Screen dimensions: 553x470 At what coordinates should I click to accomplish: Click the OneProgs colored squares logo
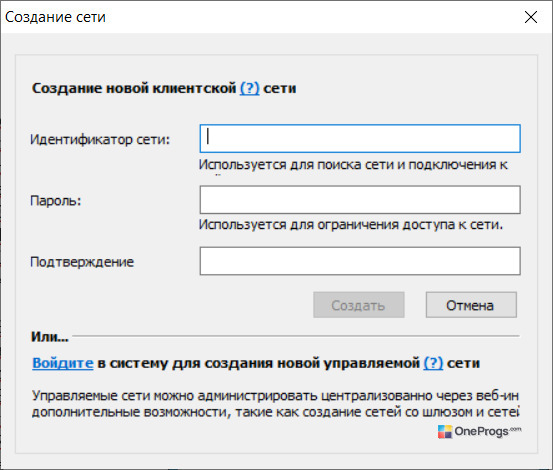445,432
